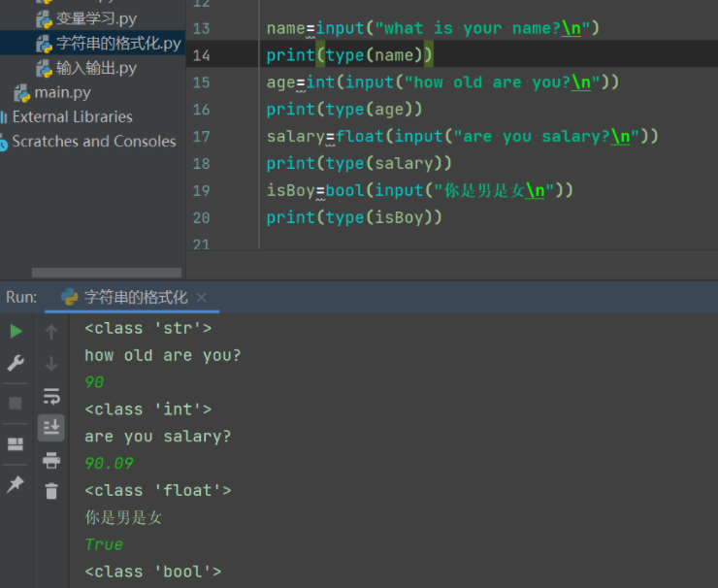
Task: Click console output <class 'str'>
Action: point(148,328)
